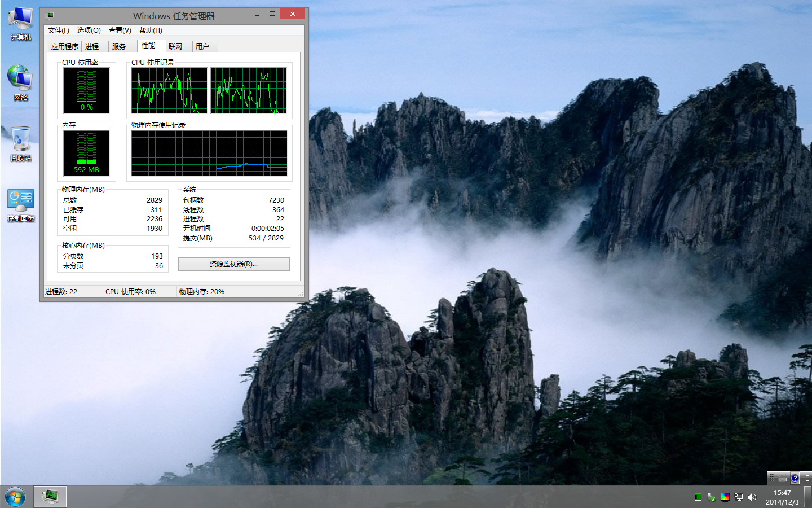Minimize the language bar with dash button
Screen dimensions: 812x508
click(807, 475)
